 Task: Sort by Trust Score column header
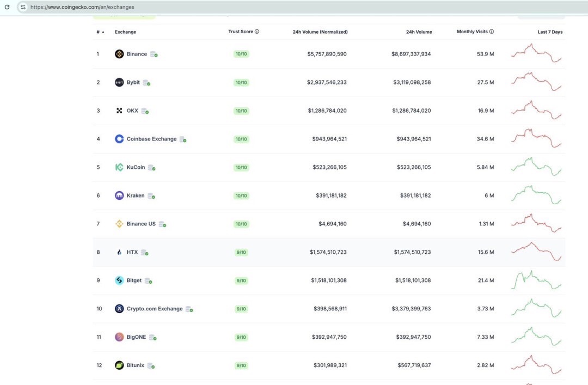[x=241, y=32]
